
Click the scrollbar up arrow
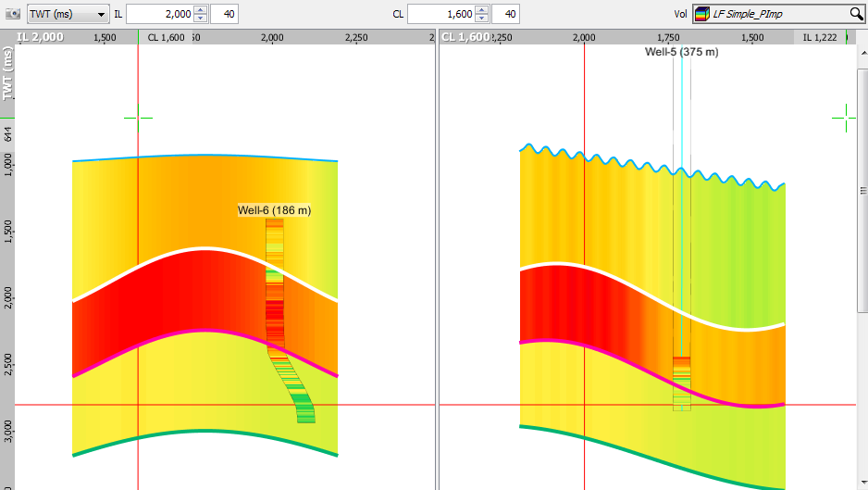tap(863, 53)
